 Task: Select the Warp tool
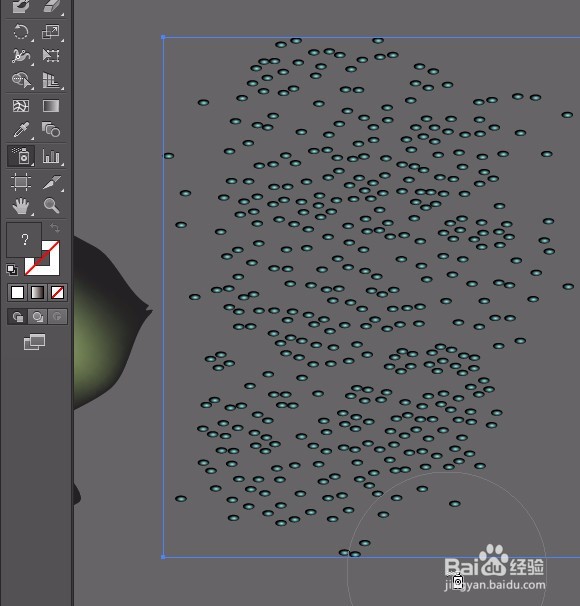click(x=21, y=56)
